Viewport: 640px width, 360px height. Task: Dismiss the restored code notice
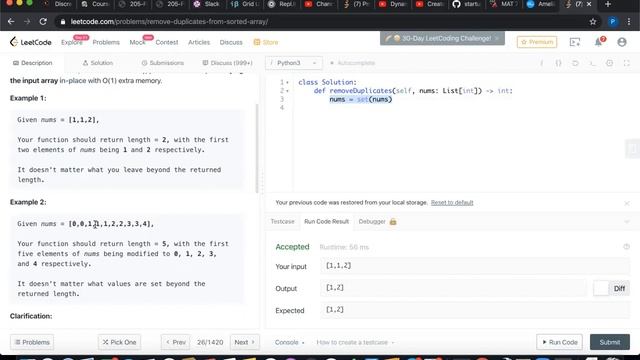click(x=627, y=203)
